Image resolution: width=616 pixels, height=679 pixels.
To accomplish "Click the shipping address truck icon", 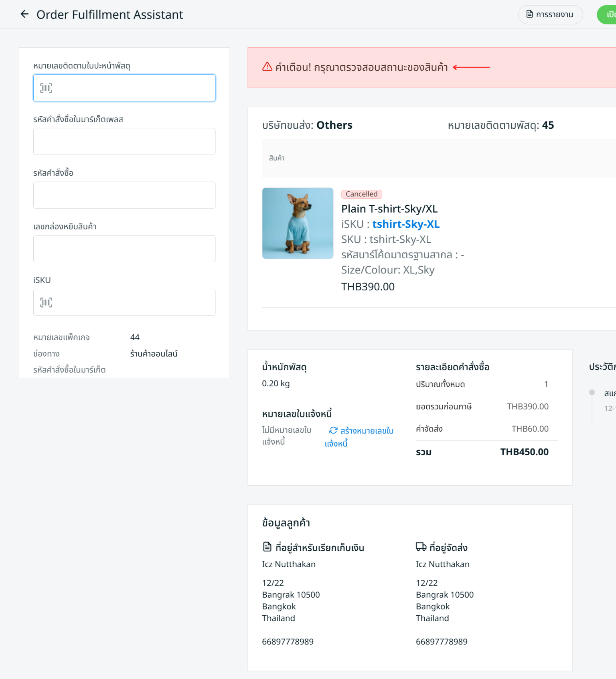I will pos(421,547).
